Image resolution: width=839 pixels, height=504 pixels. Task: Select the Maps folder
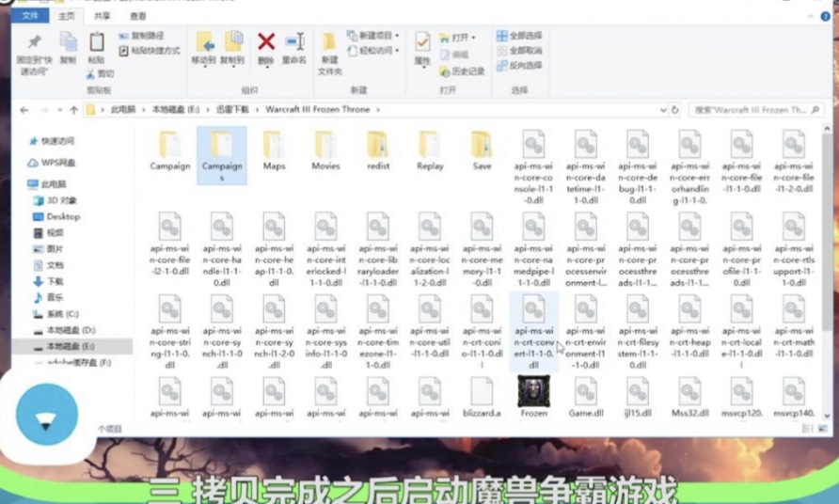(274, 150)
